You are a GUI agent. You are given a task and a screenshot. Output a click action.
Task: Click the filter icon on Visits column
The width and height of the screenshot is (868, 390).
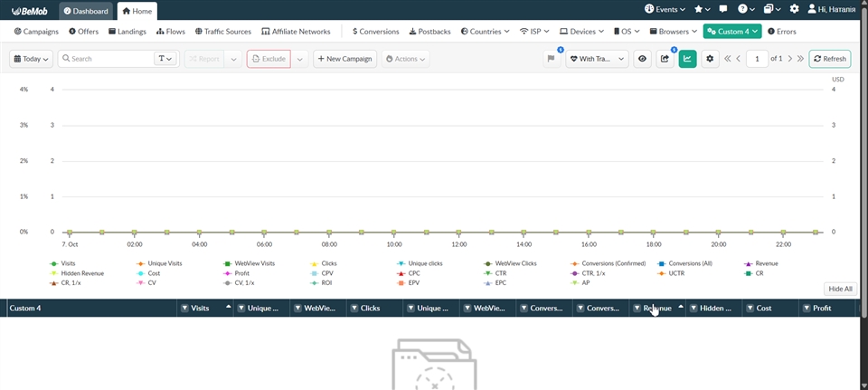185,309
